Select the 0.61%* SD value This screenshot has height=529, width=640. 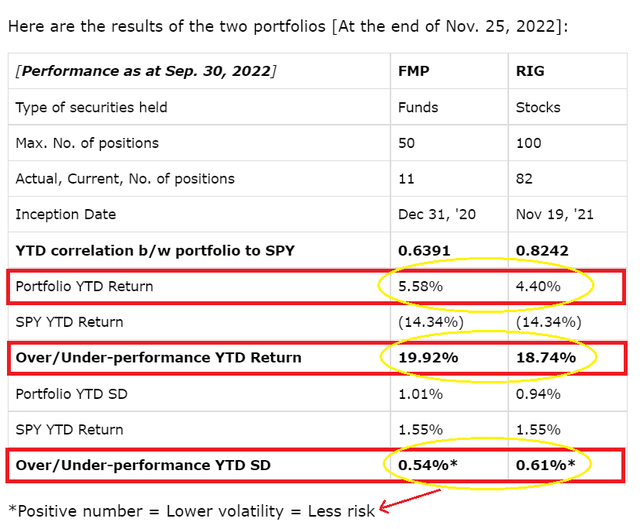click(542, 465)
